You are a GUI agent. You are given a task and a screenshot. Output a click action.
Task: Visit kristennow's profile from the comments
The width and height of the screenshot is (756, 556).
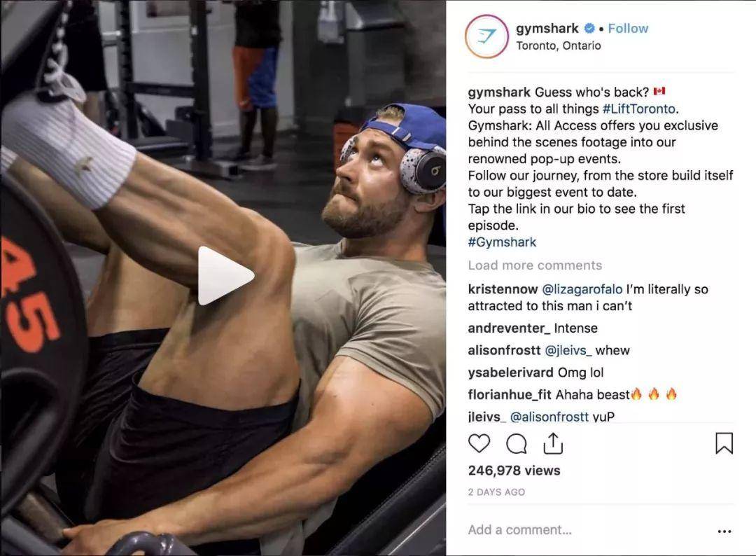tap(503, 289)
